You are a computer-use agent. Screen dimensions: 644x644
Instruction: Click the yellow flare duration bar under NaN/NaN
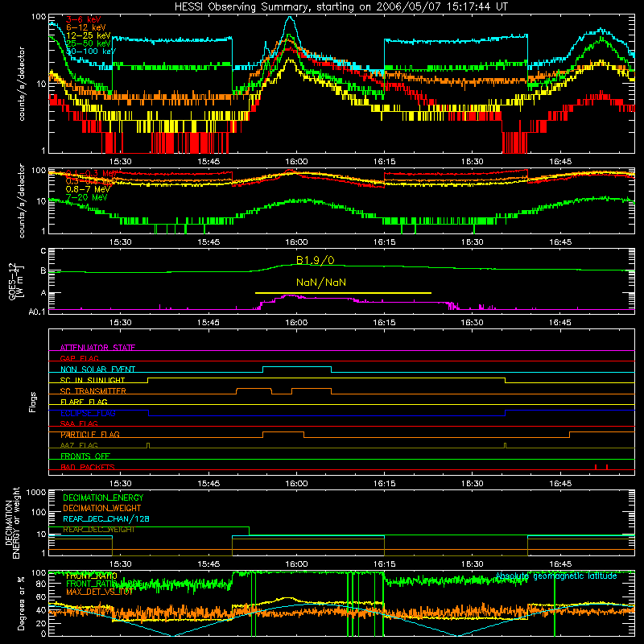[343, 293]
